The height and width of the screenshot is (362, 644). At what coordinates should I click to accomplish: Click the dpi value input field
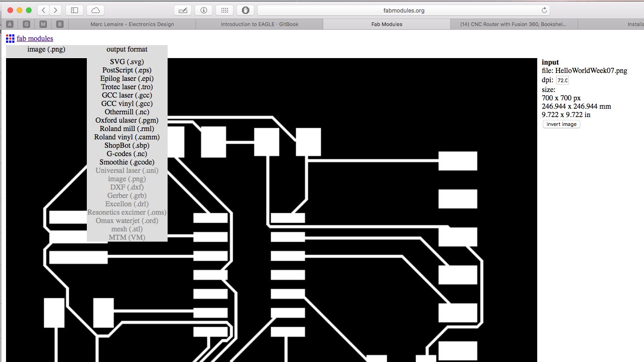tap(562, 80)
